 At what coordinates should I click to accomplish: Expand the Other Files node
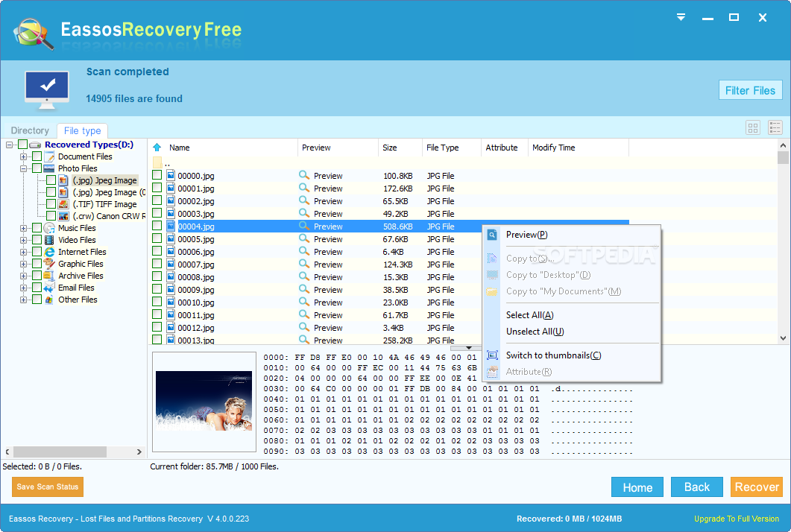click(x=23, y=300)
